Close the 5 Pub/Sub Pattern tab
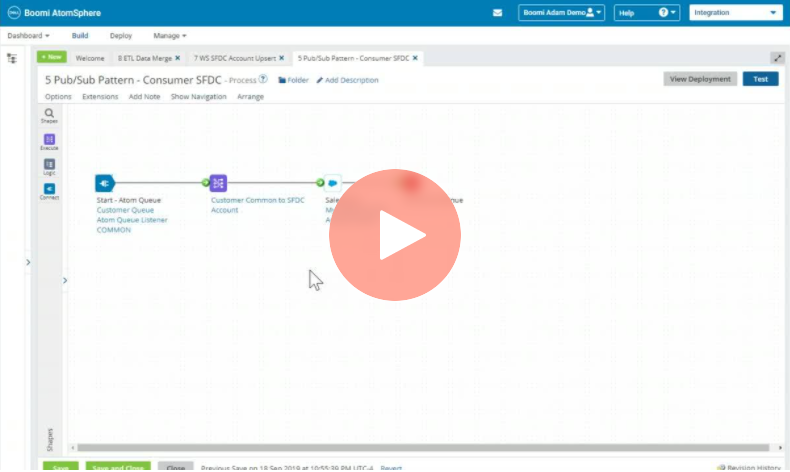790x472 pixels. tap(415, 58)
